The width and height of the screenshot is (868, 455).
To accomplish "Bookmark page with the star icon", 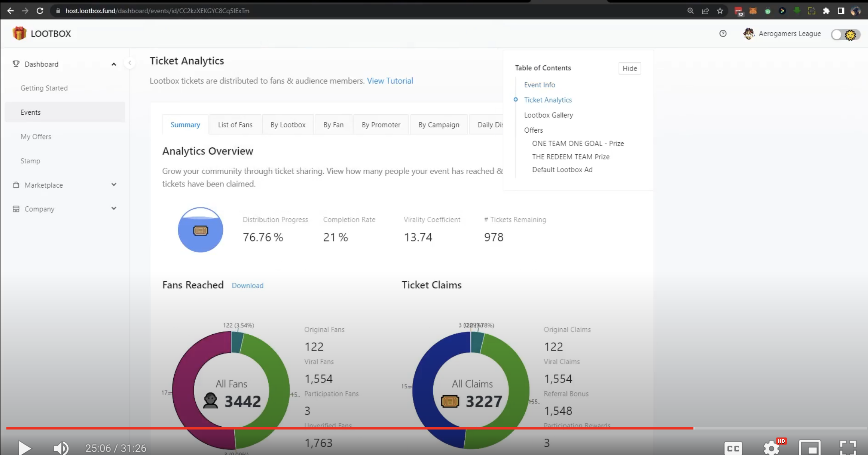I will pyautogui.click(x=720, y=11).
